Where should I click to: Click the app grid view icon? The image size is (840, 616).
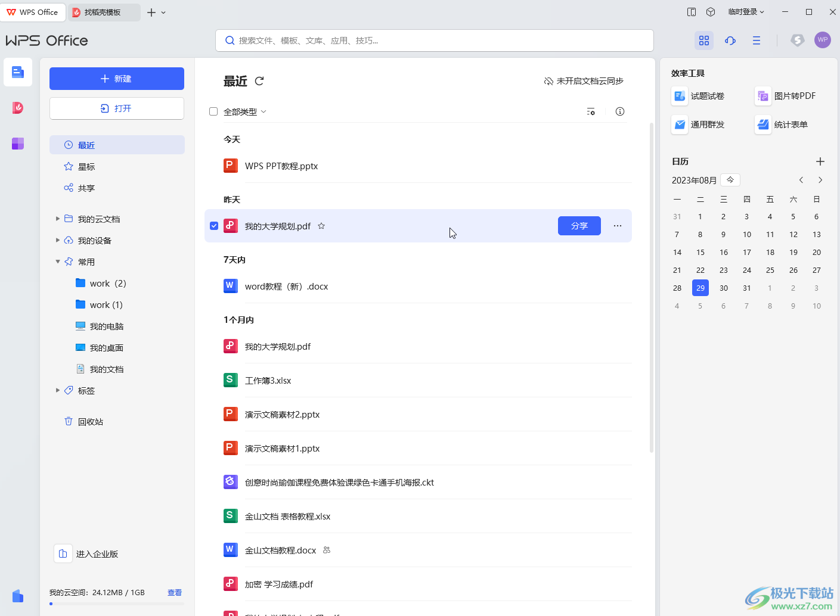click(x=704, y=41)
